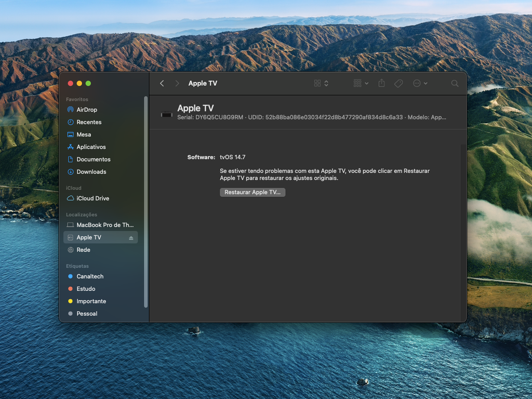Close the Finder window with red button

71,84
